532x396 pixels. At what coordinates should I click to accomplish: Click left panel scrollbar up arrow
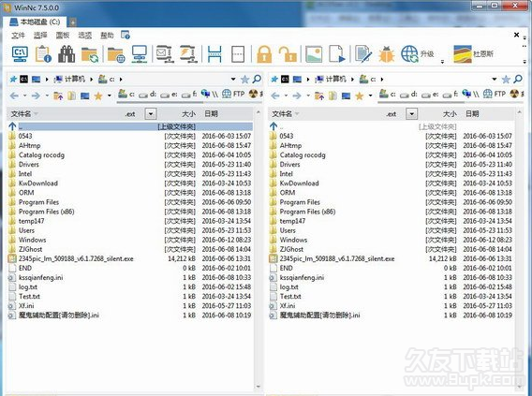tap(259, 112)
